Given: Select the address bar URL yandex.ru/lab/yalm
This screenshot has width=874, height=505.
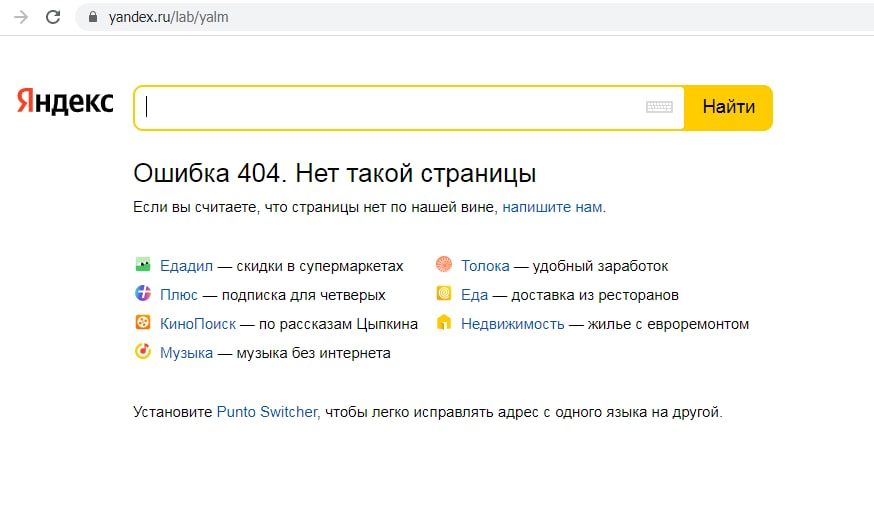Looking at the screenshot, I should click(168, 17).
